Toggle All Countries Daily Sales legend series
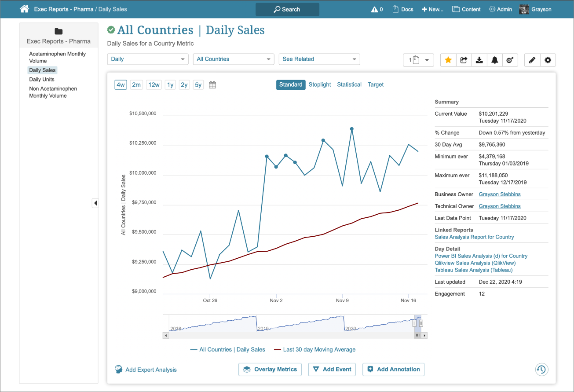This screenshot has width=574, height=392. pos(228,350)
